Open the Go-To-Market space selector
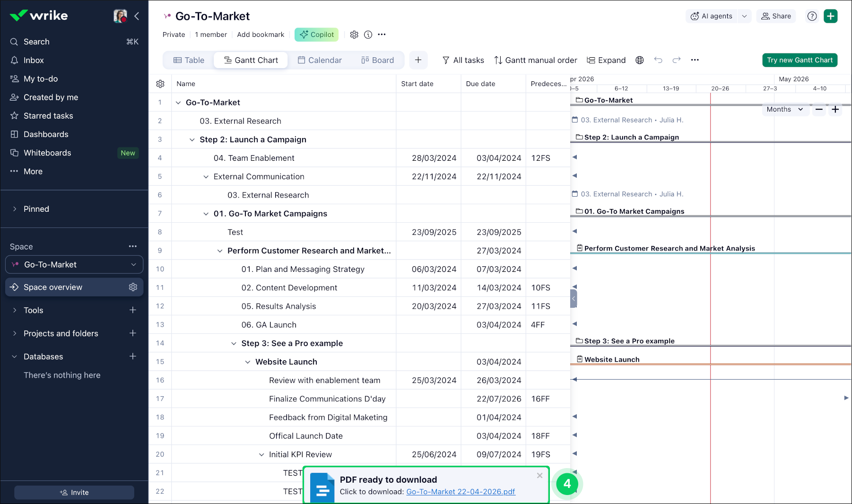The height and width of the screenshot is (504, 852). [74, 265]
